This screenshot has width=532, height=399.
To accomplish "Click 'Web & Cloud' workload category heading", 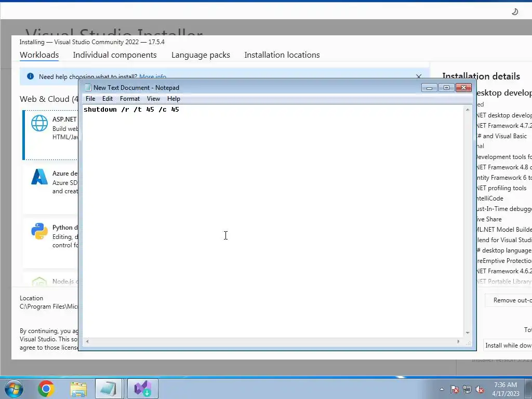I will (x=49, y=99).
